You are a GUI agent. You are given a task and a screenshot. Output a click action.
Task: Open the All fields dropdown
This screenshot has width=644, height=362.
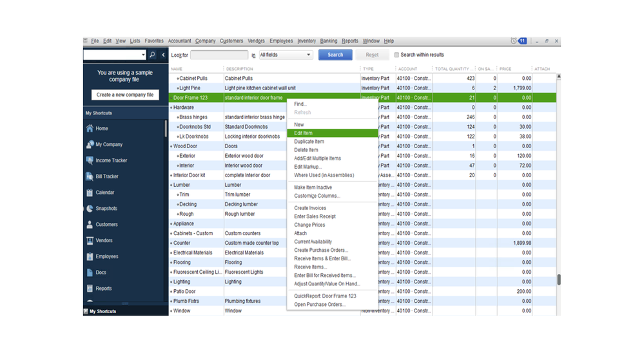tap(286, 55)
